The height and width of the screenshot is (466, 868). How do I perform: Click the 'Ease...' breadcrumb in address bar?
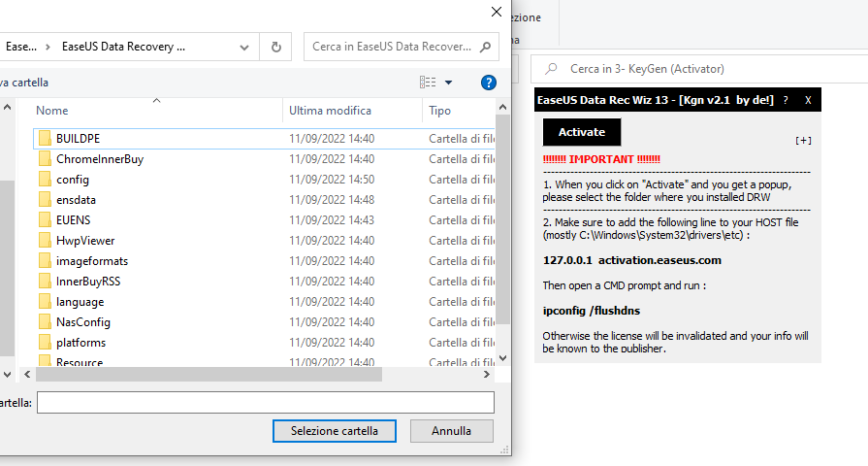pos(21,47)
